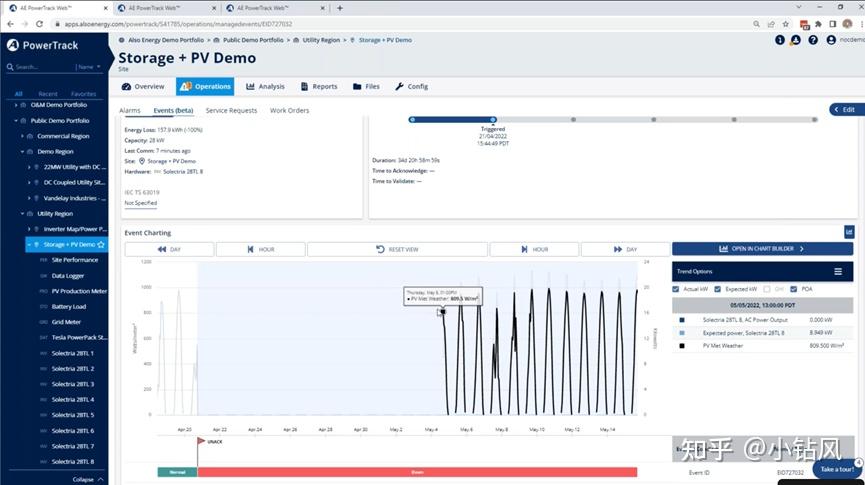The image size is (865, 485).
Task: Toggle the Actual kW checkbox
Action: pos(676,289)
